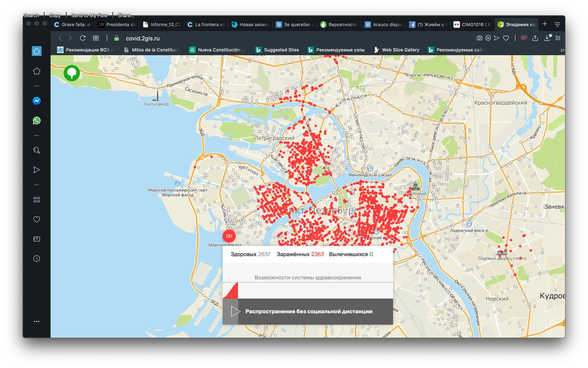This screenshot has height=368, width=588.
Task: Open history clock icon in sidebar
Action: (x=36, y=258)
